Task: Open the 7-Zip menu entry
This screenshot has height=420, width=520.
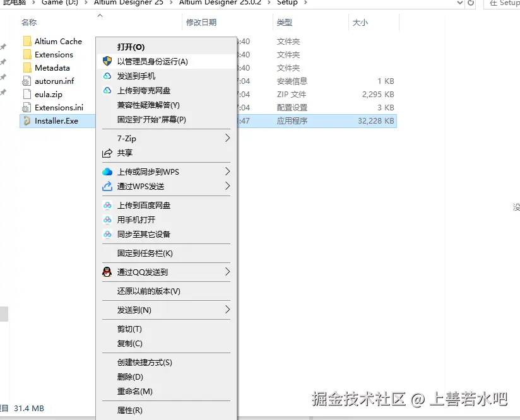Action: 167,139
